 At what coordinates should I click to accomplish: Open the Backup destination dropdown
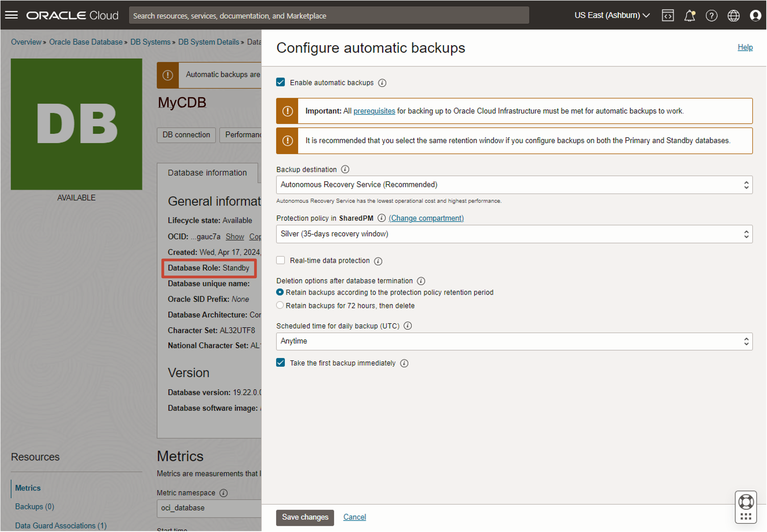[x=514, y=185]
